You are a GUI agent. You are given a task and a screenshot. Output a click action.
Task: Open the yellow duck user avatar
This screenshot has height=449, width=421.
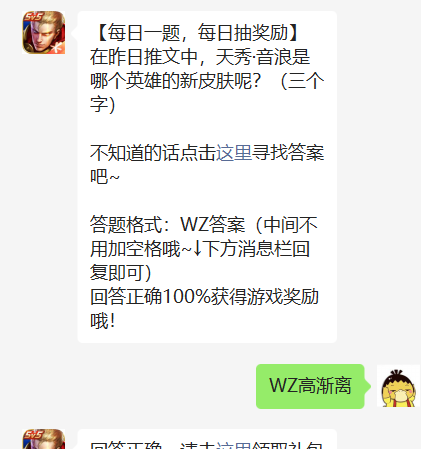tap(399, 386)
